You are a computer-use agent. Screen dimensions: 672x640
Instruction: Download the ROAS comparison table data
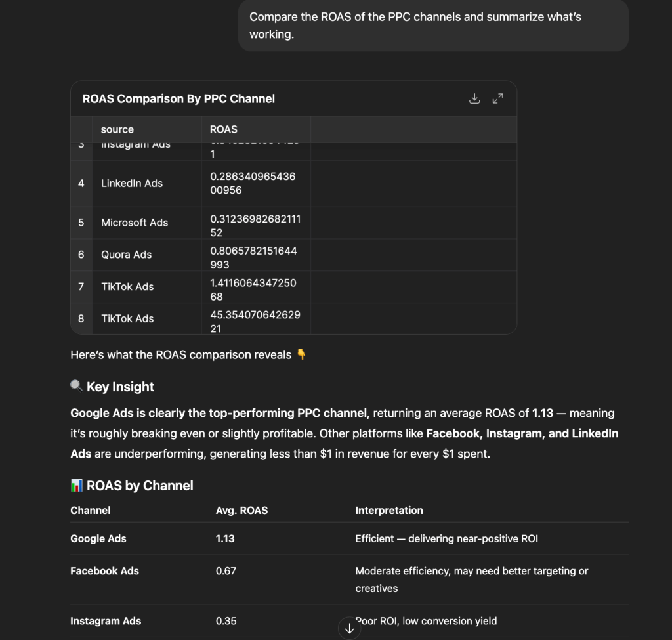tap(474, 98)
